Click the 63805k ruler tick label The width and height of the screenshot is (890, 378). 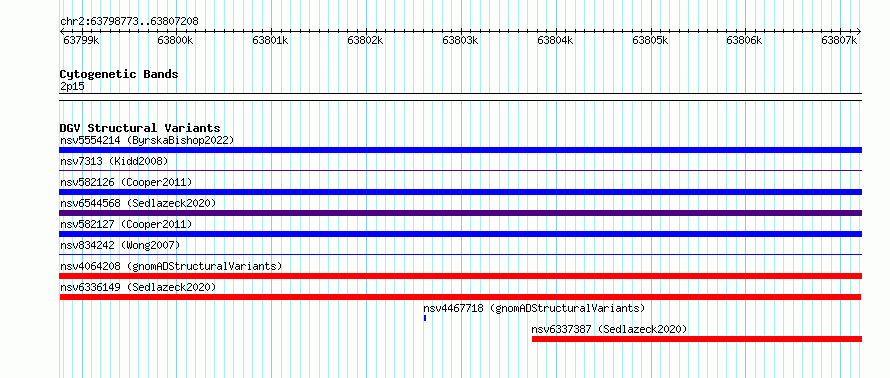pyautogui.click(x=650, y=40)
